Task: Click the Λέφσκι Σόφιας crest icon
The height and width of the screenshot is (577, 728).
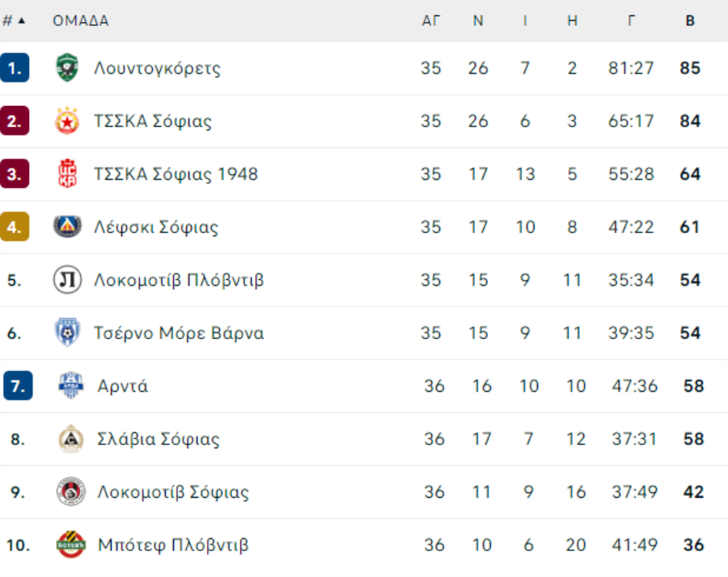Action: (67, 227)
